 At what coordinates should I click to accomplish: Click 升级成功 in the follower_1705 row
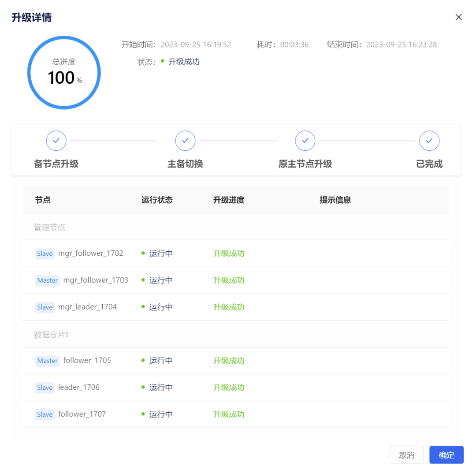click(229, 361)
